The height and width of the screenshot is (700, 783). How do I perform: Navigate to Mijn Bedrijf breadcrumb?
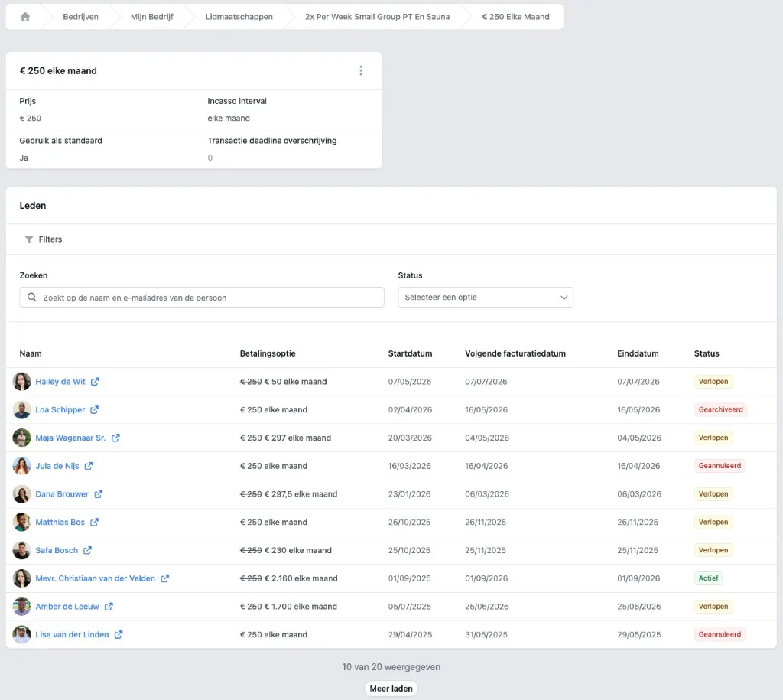pos(152,17)
